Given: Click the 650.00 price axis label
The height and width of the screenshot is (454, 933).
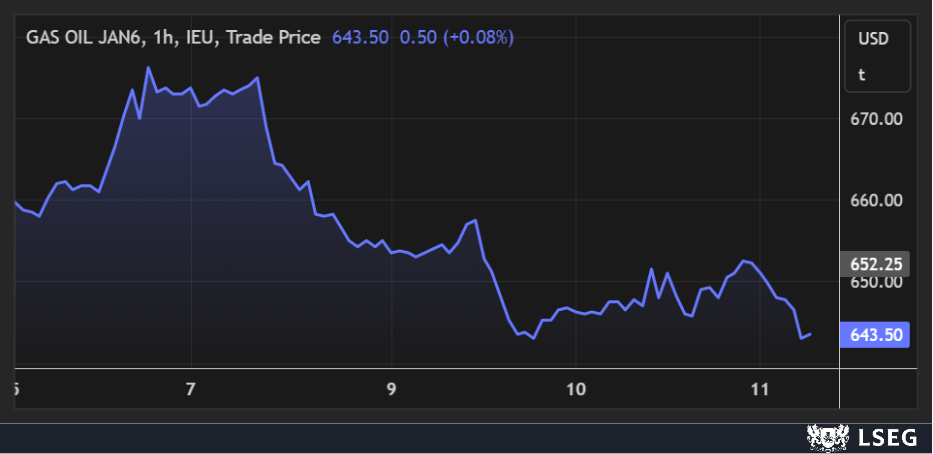Looking at the screenshot, I should [876, 283].
